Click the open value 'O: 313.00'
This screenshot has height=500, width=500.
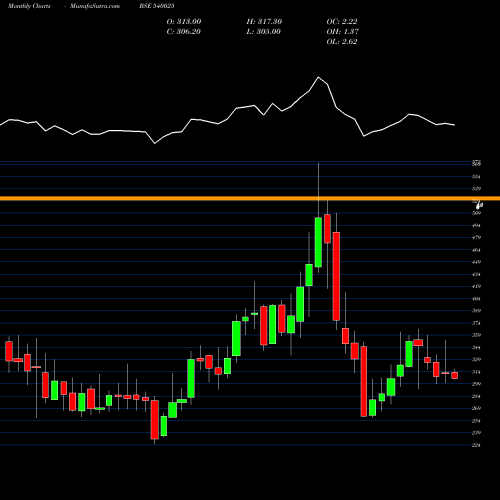click(x=184, y=22)
